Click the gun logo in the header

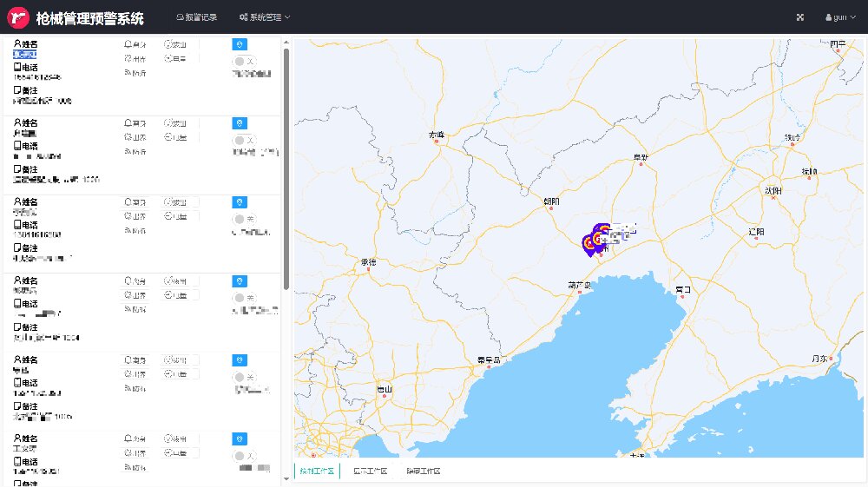tap(20, 17)
